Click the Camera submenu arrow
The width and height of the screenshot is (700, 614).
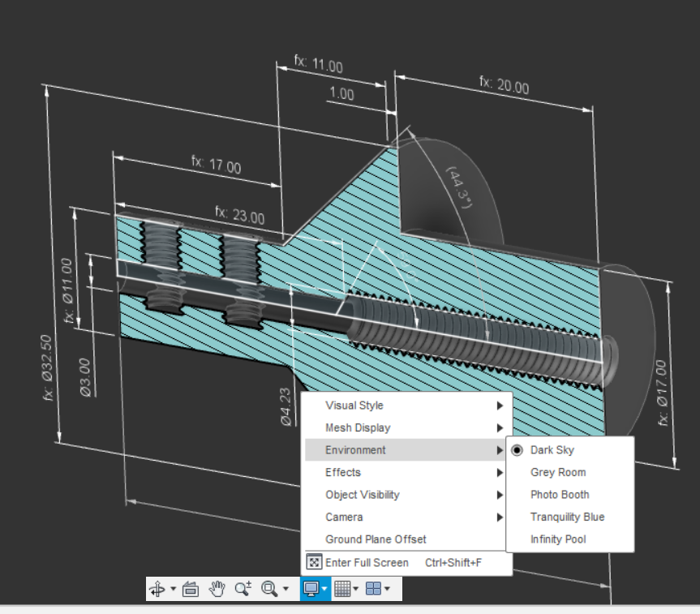[x=500, y=517]
